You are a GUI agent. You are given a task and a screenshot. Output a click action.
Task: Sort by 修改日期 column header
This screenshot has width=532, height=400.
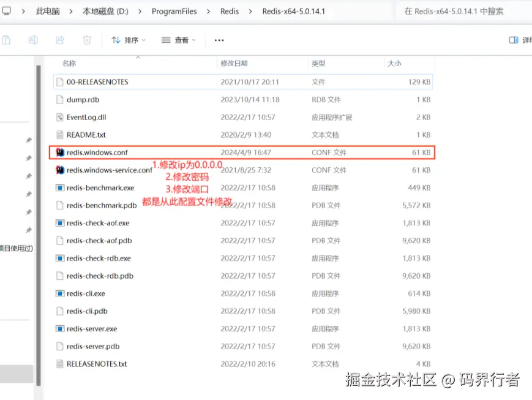234,63
